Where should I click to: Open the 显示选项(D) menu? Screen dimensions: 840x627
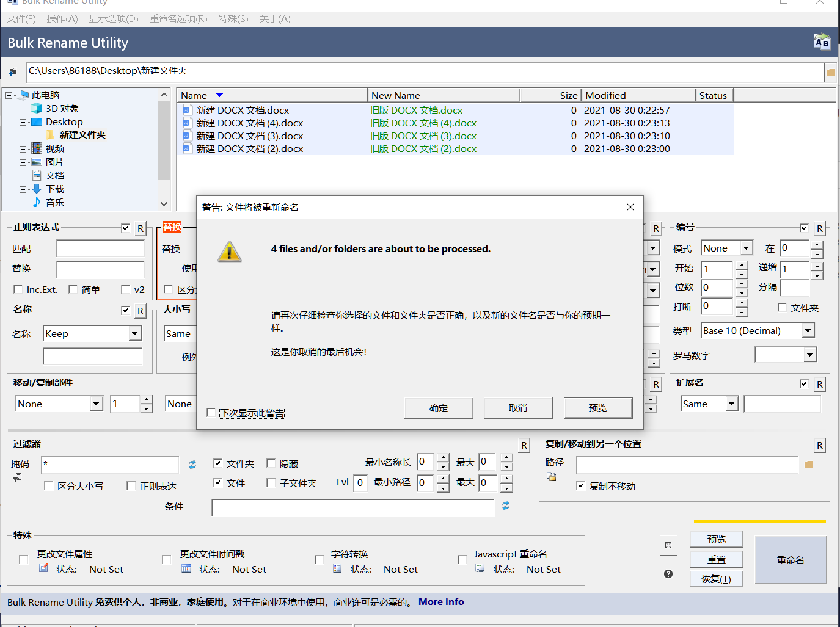pyautogui.click(x=114, y=18)
